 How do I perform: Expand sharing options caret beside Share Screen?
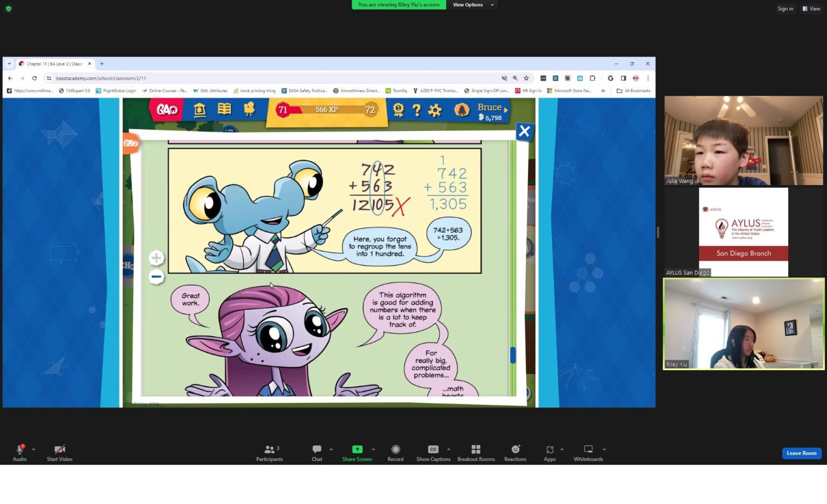click(x=373, y=449)
